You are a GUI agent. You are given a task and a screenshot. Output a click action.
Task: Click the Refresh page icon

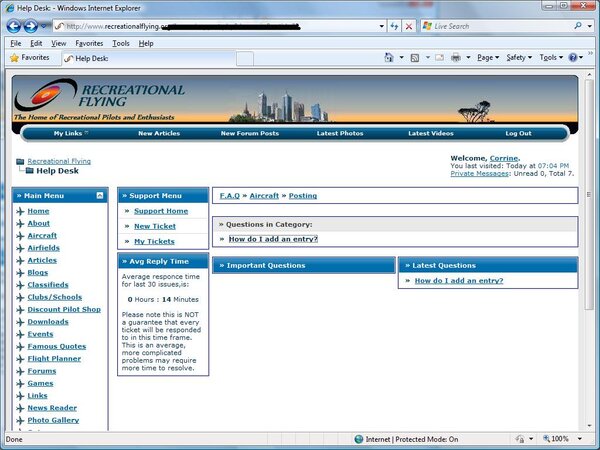click(x=395, y=25)
